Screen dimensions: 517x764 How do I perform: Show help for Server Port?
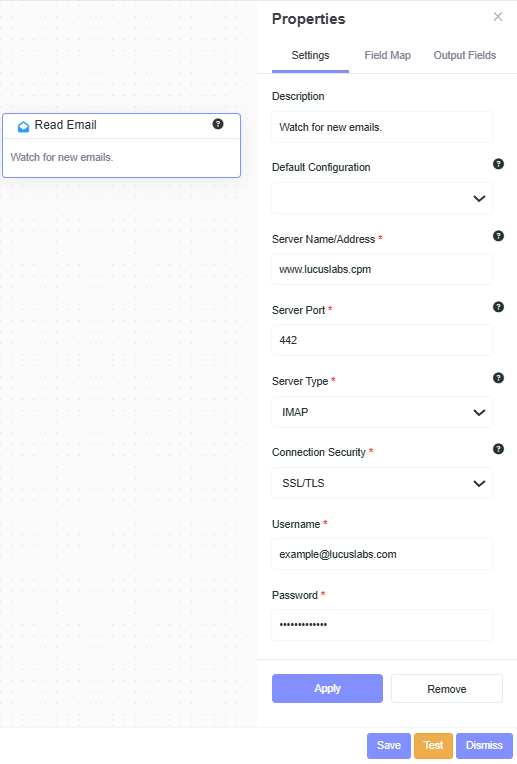(x=498, y=307)
